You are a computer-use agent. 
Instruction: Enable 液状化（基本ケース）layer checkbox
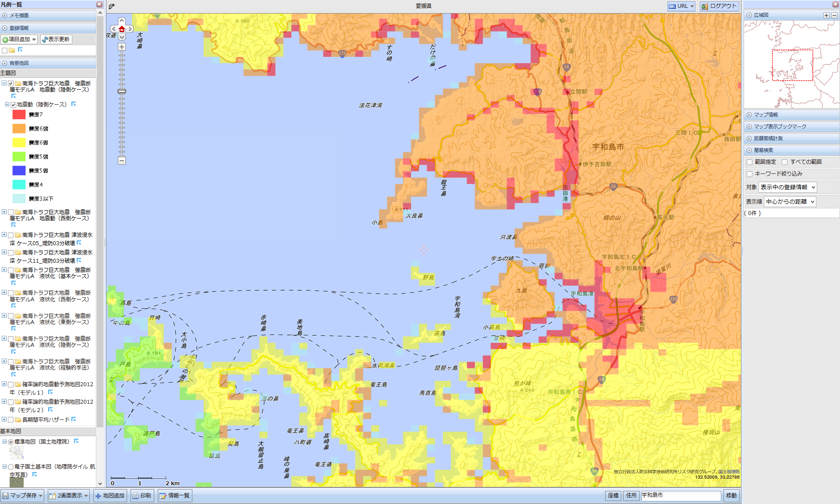(x=11, y=270)
